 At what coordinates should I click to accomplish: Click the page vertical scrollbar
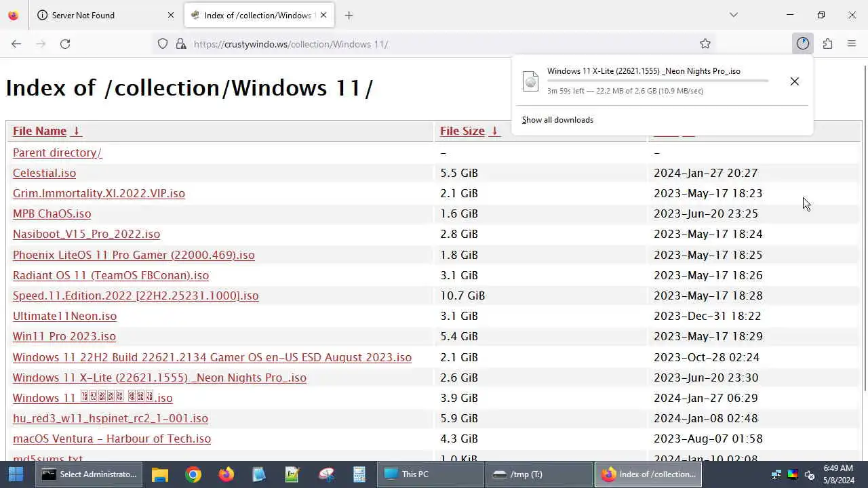[864, 227]
